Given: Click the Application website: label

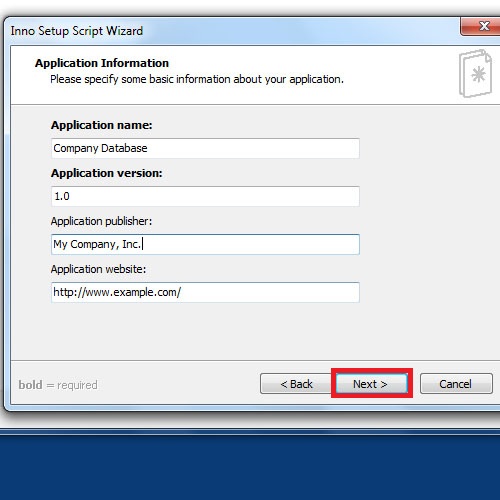Looking at the screenshot, I should point(98,269).
